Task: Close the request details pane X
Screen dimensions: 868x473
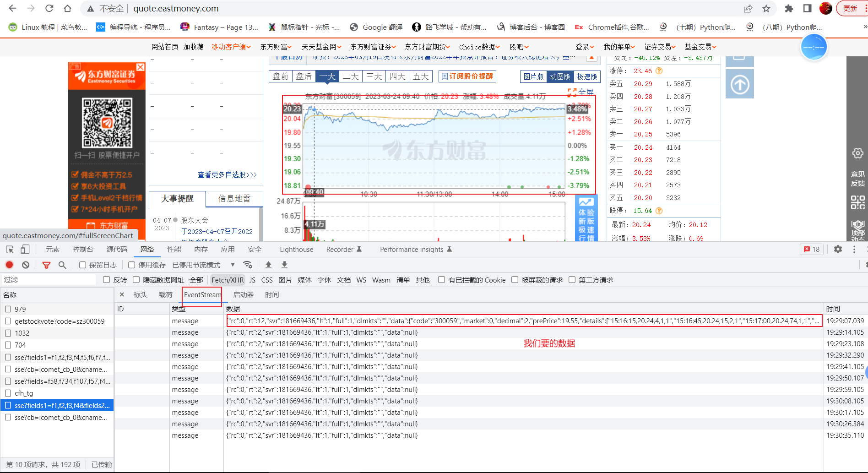Action: pos(122,294)
